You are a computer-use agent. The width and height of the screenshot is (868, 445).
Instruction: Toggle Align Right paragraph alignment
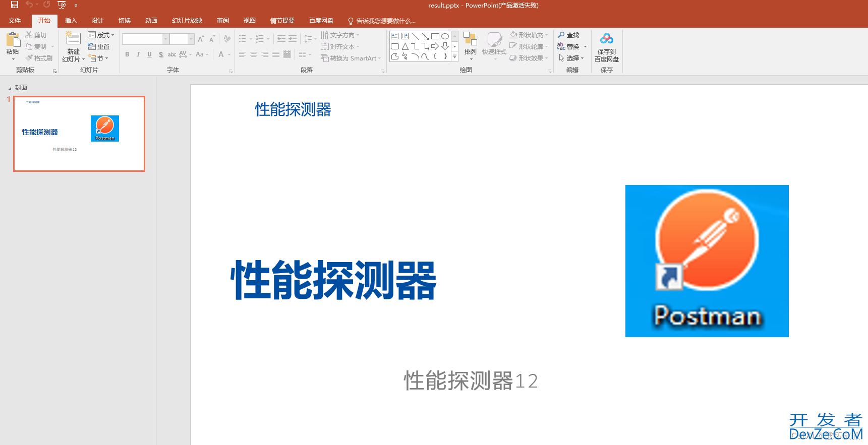point(265,54)
